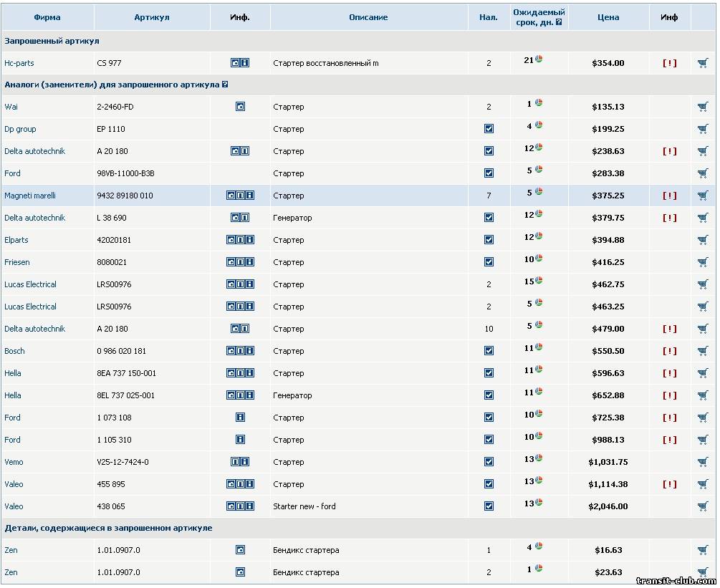Toggle availability checkbox for Valeo 455 895
Viewport: 720px width, 588px height.
(x=489, y=484)
